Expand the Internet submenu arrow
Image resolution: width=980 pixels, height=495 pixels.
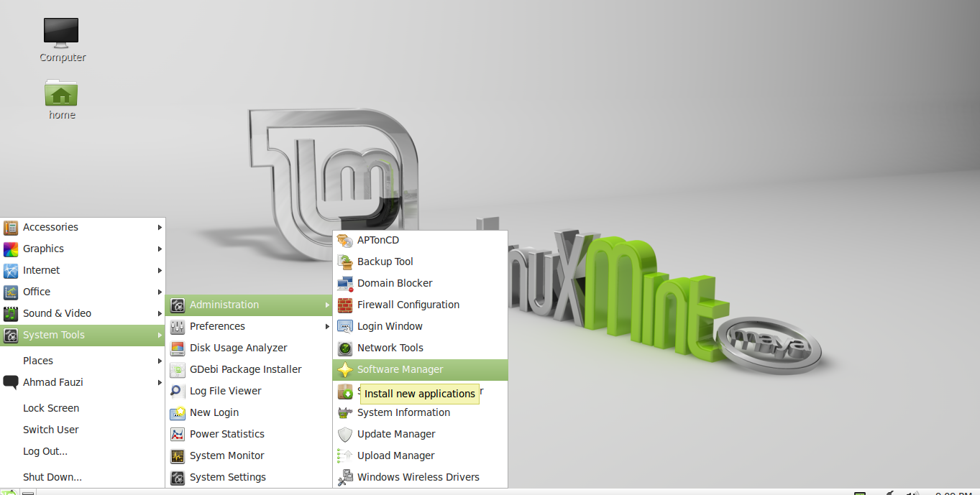click(160, 270)
